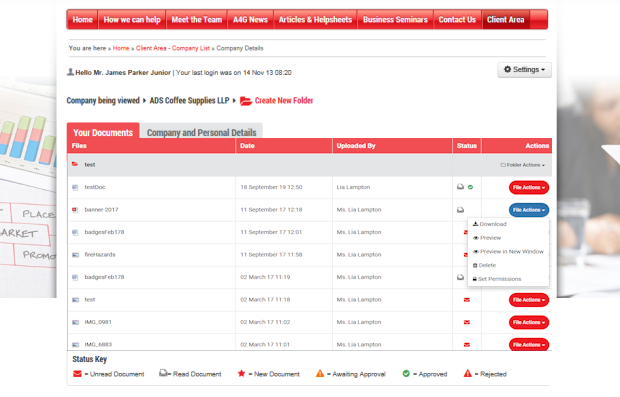
Task: Open the fireHazards file name
Action: 100,255
